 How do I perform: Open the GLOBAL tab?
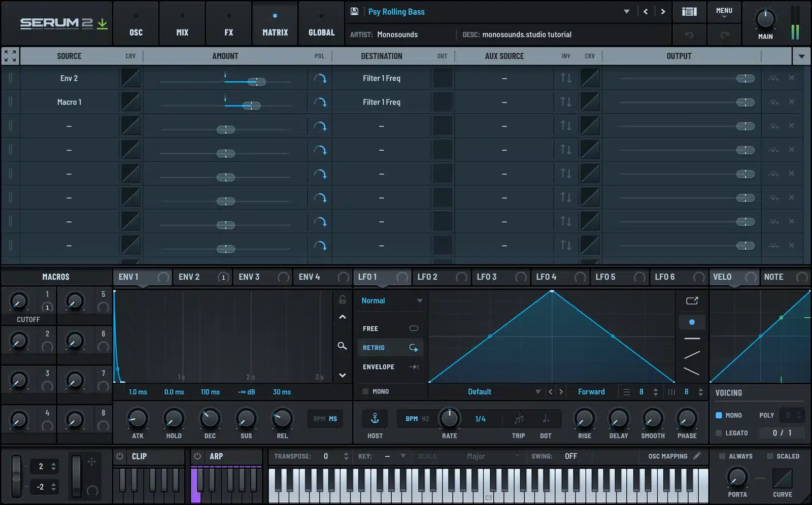[322, 24]
